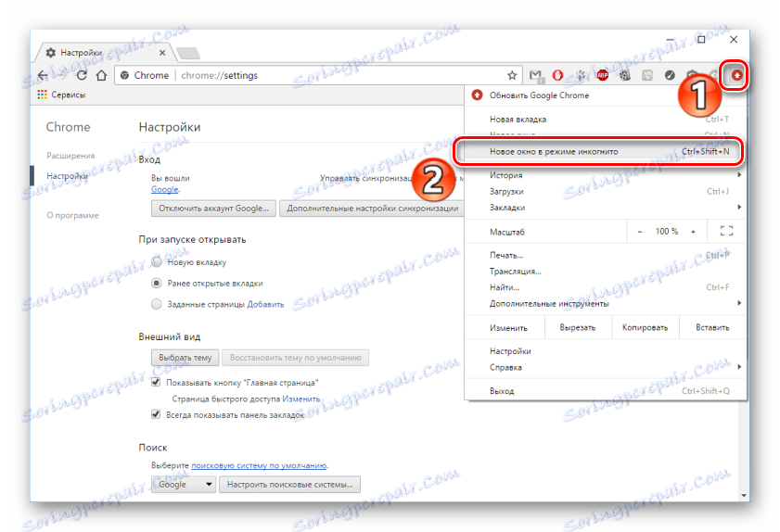The image size is (780, 532).
Task: Expand the История submenu
Action: click(x=606, y=175)
